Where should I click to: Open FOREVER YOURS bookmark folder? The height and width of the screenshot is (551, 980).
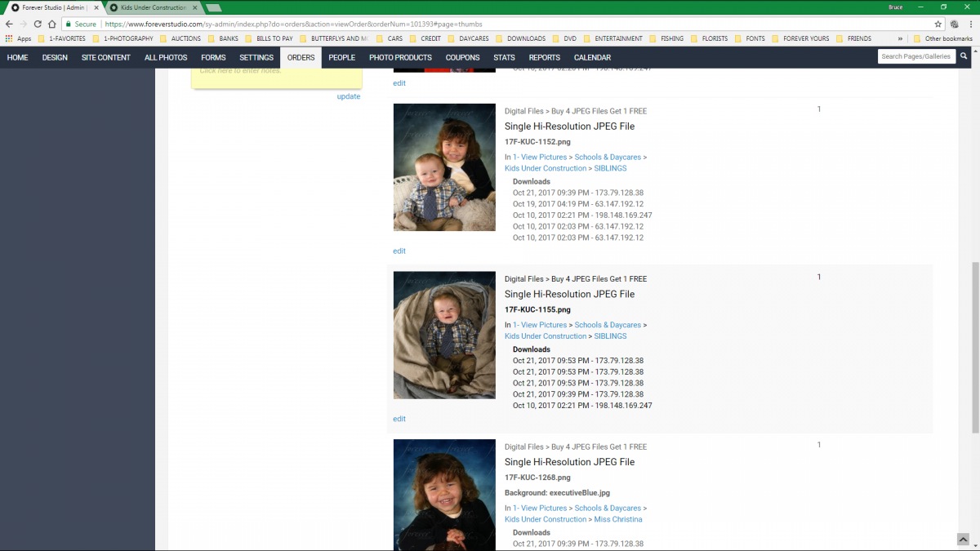800,38
